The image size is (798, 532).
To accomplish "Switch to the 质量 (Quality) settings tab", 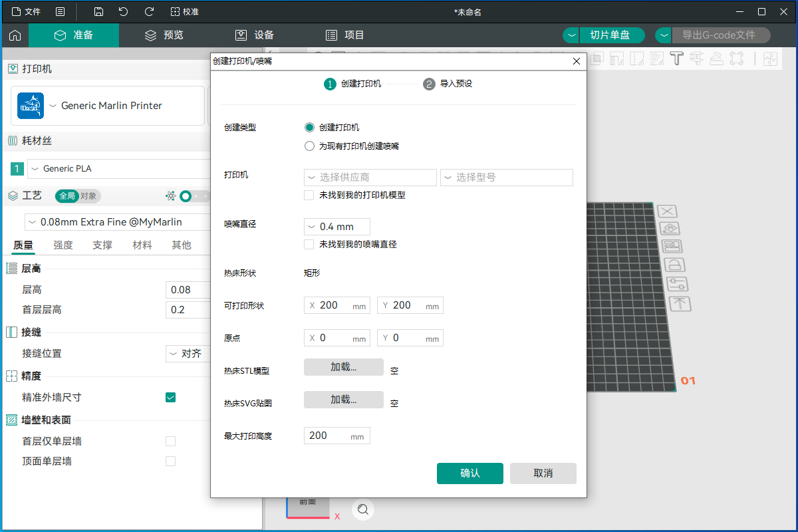I will (23, 245).
